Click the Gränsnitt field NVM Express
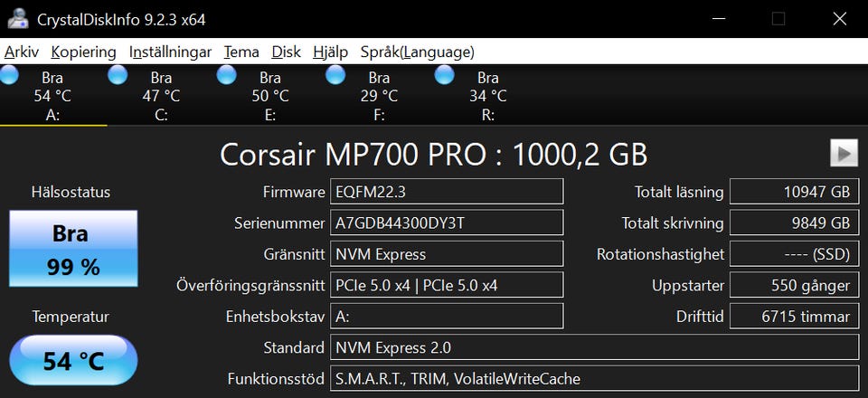This screenshot has width=868, height=398. [x=447, y=253]
